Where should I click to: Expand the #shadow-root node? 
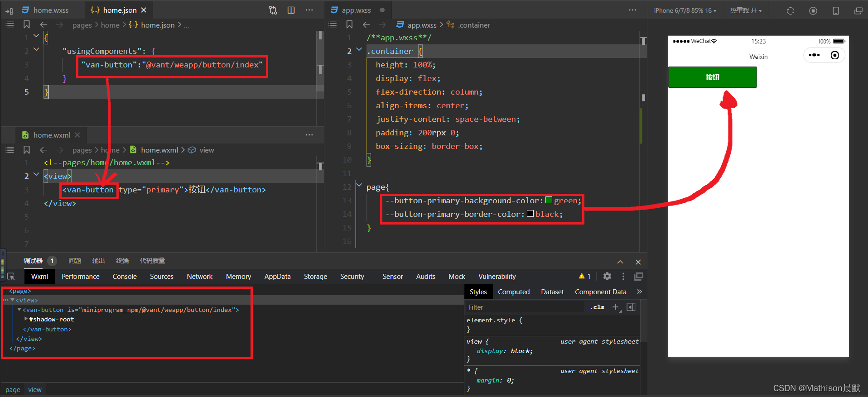[x=26, y=319]
